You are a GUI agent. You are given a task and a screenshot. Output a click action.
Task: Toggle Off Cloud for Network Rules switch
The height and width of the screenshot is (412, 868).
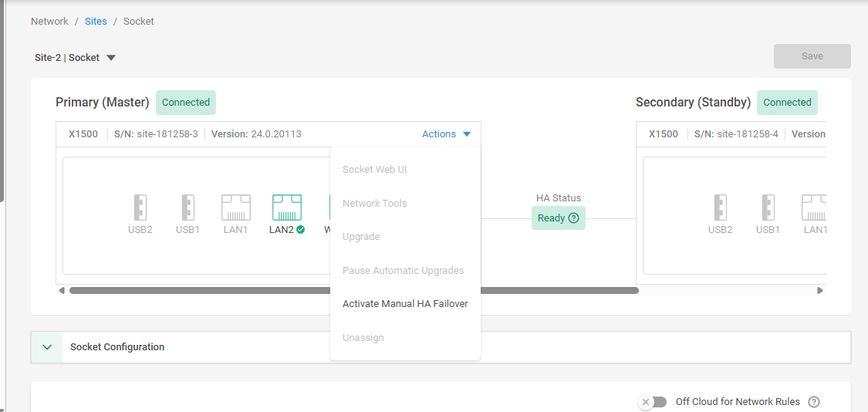point(653,402)
